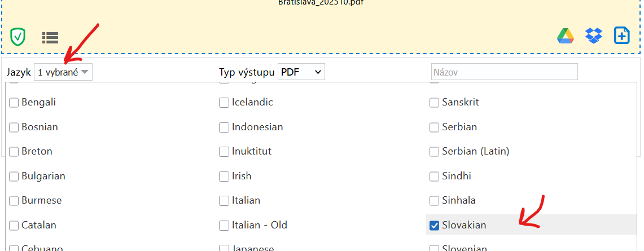Pick Catalan in the language list
Screen dimensions: 644x251
[14, 226]
